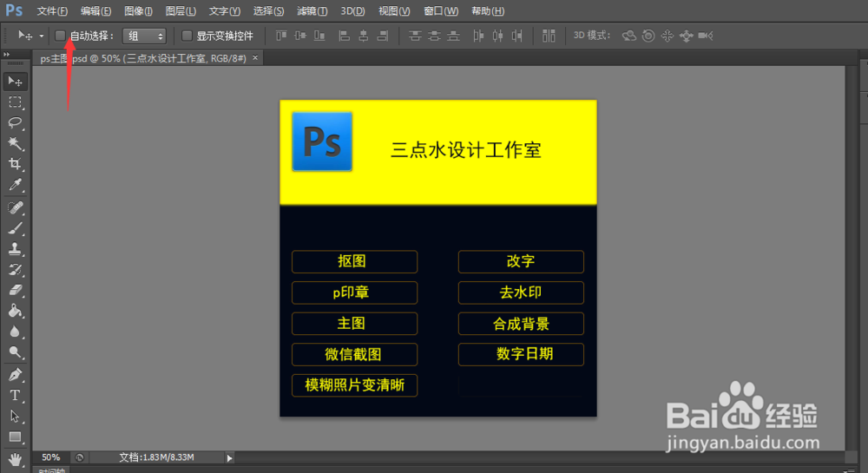868x473 pixels.
Task: Select the Path Selection tool
Action: (x=15, y=416)
